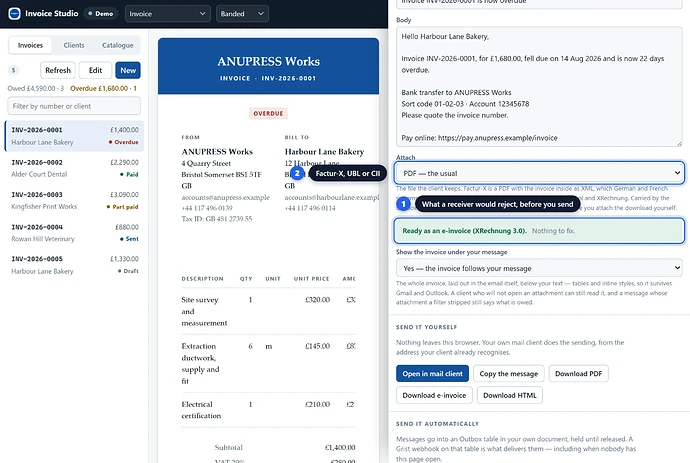Click the Pay online URL in the message body
This screenshot has width=690, height=463.
point(497,138)
